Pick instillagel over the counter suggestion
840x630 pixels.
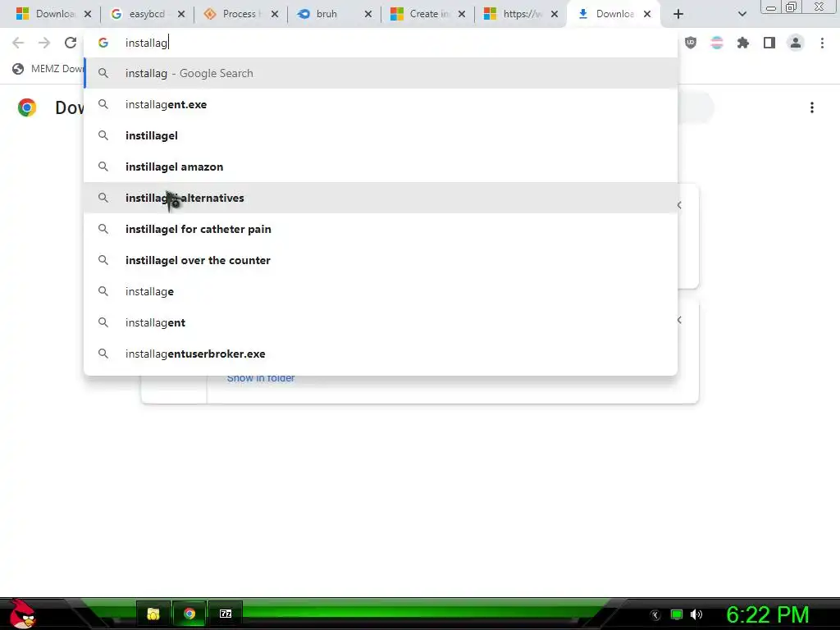(381, 260)
